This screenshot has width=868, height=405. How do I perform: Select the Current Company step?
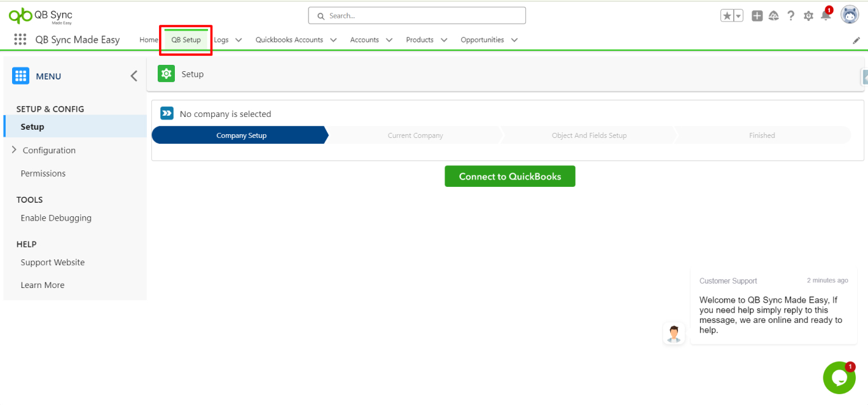tap(415, 135)
